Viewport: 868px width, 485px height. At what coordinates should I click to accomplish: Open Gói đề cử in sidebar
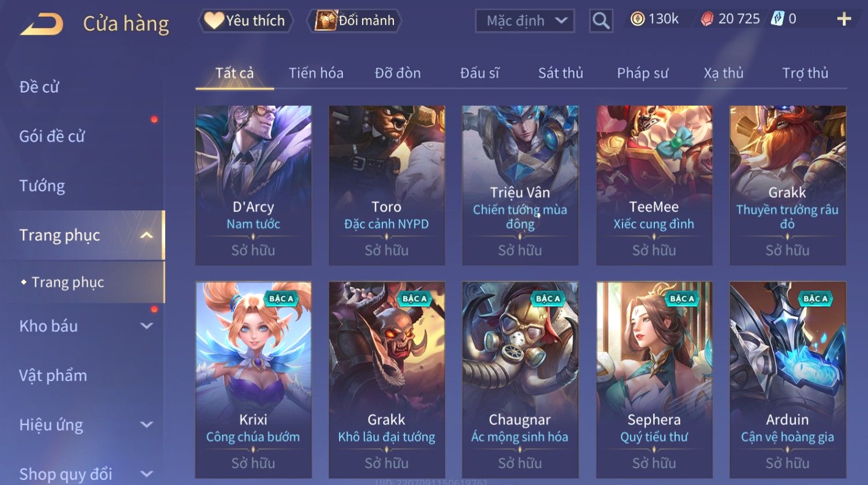[52, 136]
